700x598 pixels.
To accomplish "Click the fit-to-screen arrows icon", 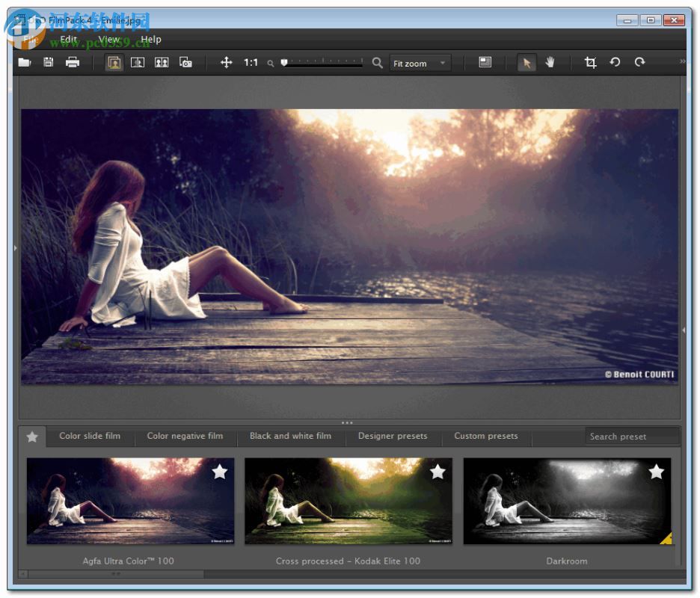I will [x=227, y=63].
